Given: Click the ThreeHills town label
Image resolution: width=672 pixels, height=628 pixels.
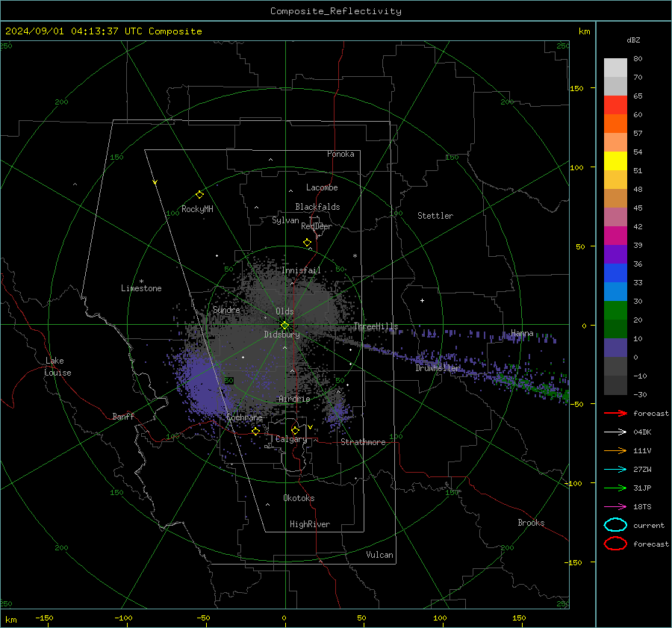Looking at the screenshot, I should point(376,326).
